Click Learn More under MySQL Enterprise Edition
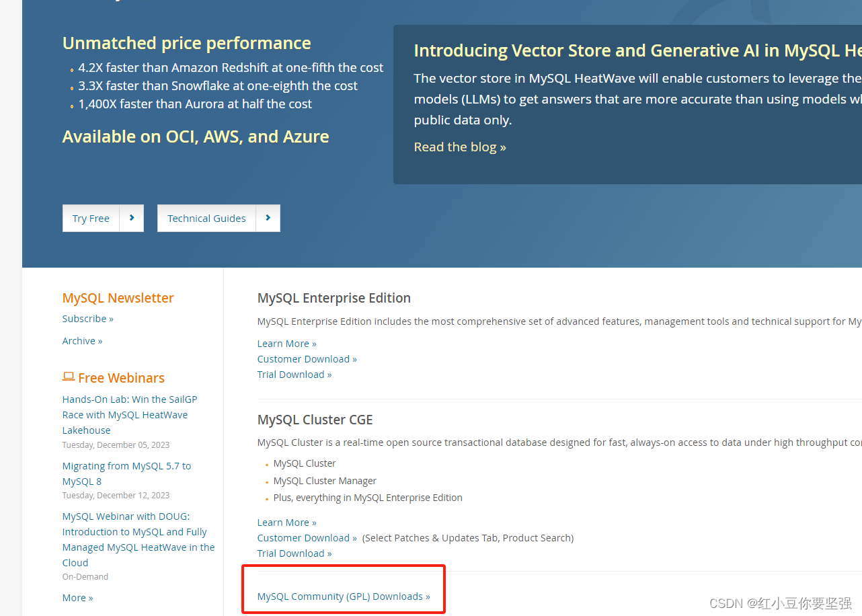 coord(286,344)
